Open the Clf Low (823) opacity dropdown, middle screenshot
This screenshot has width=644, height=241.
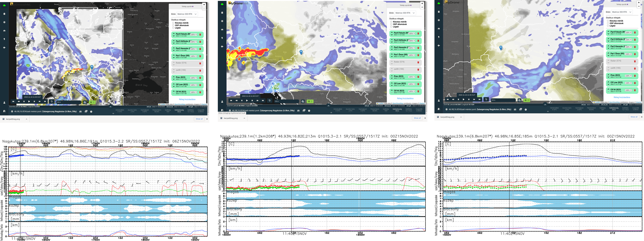412,84
